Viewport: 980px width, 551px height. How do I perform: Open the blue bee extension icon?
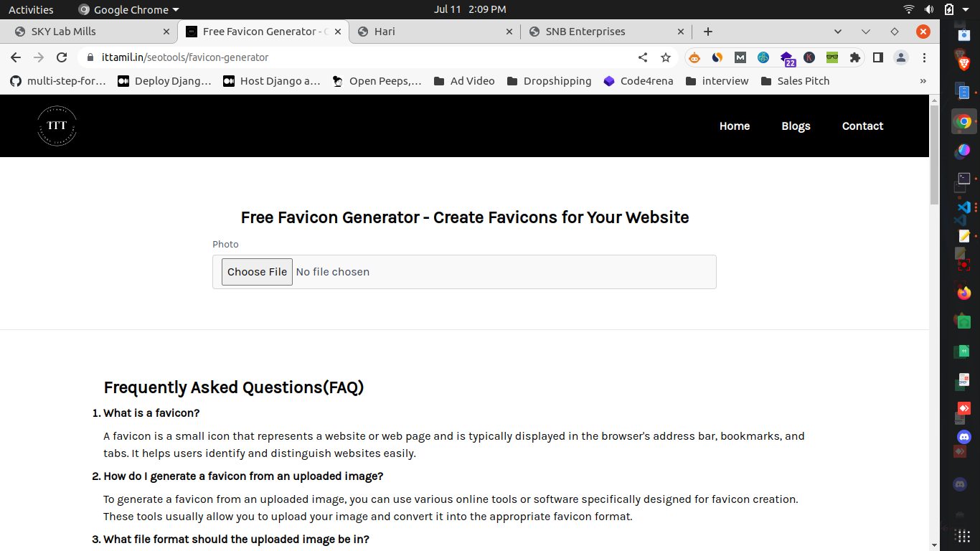tap(763, 57)
